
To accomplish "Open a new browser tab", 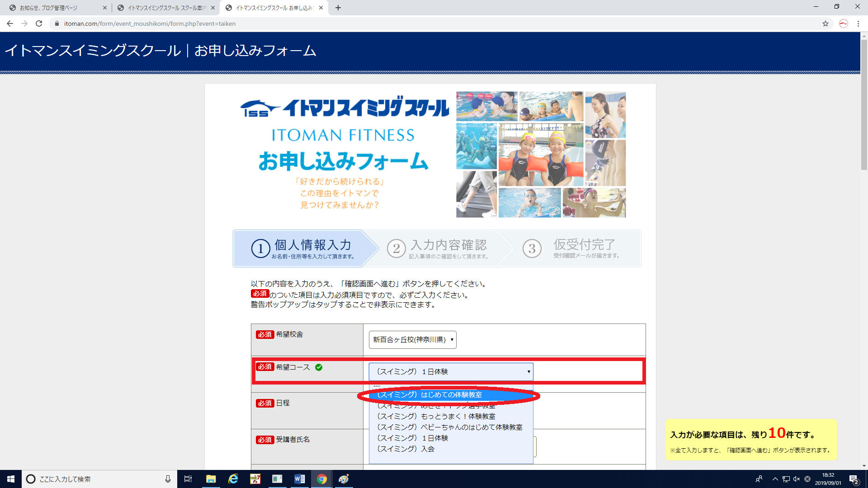I will point(338,8).
